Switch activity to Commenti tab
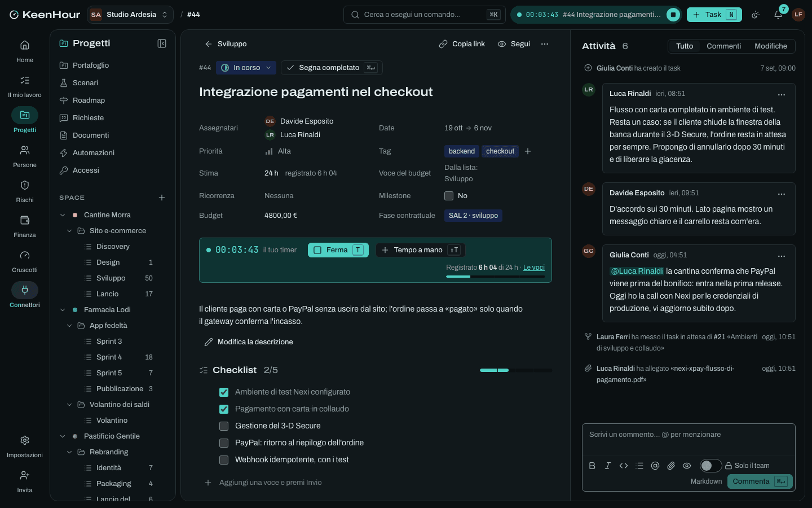This screenshot has width=812, height=508. click(x=723, y=46)
